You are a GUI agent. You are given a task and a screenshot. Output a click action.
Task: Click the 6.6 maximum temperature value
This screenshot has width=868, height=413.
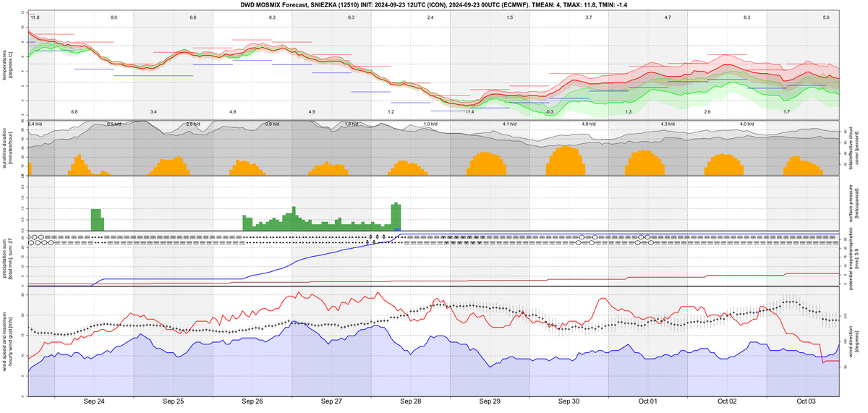point(192,17)
